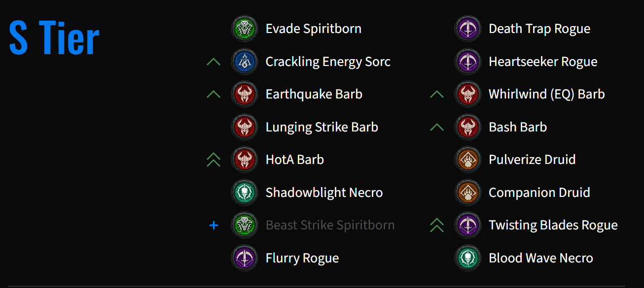This screenshot has width=644, height=288.
Task: Click the S Tier heading
Action: pyautogui.click(x=54, y=38)
